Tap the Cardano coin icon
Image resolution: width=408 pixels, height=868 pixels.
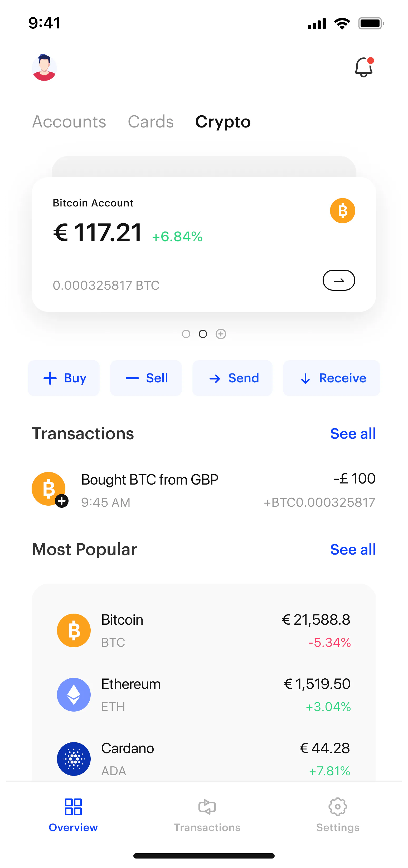tap(74, 759)
